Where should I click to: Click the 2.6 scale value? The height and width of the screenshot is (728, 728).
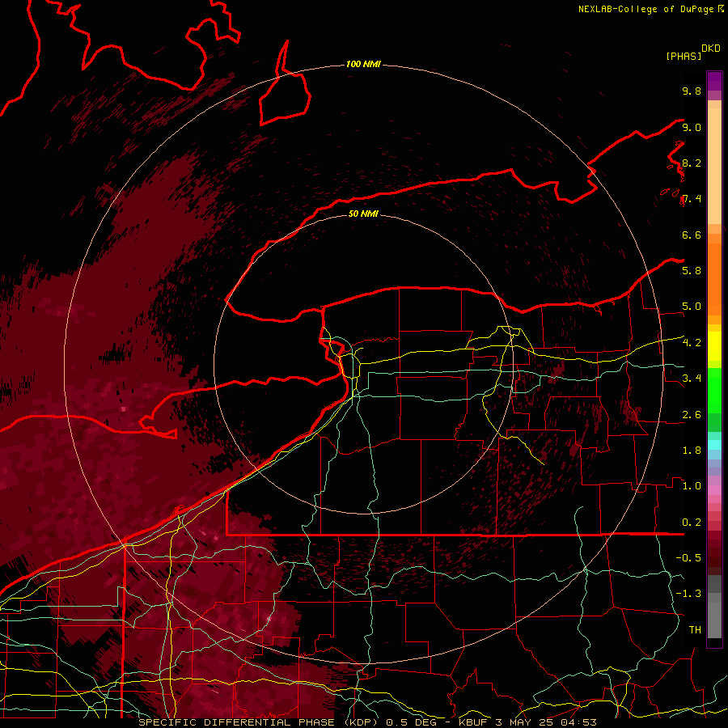pos(692,415)
